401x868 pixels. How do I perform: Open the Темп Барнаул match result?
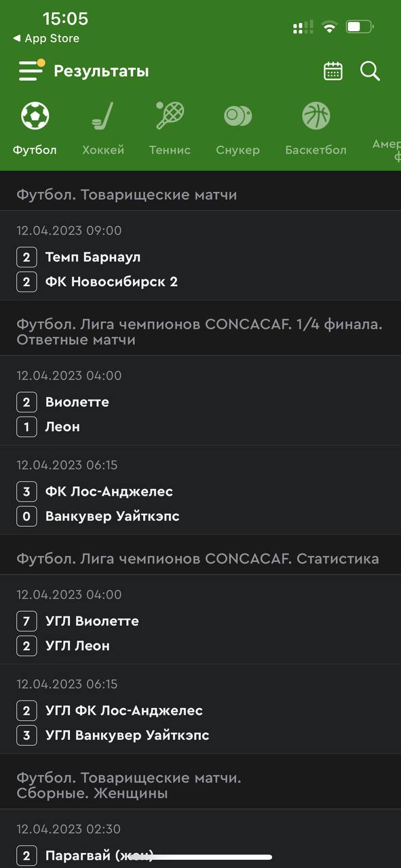click(200, 255)
